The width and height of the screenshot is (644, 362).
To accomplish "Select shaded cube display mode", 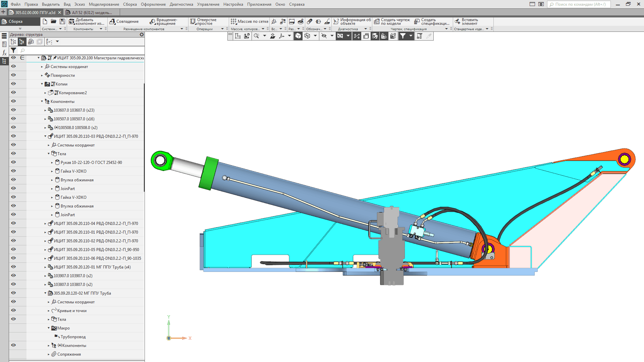I will [298, 36].
